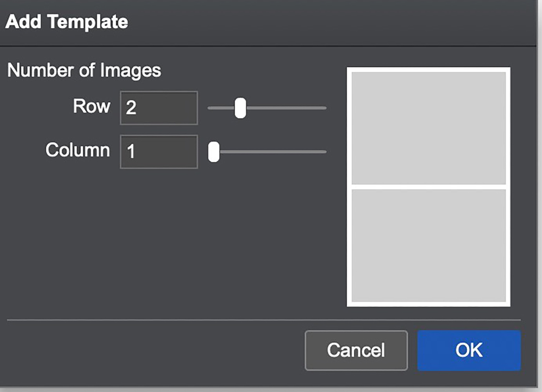This screenshot has width=542, height=392.
Task: Click the Number of Images heading
Action: (x=84, y=70)
